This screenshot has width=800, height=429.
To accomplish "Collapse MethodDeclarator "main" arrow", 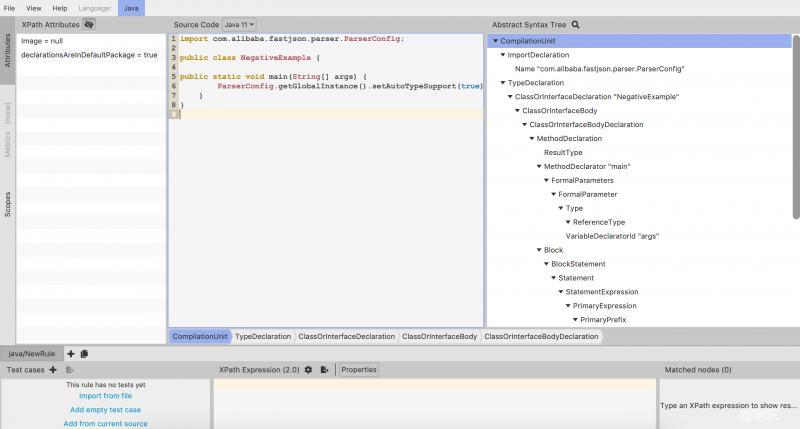I will (539, 166).
